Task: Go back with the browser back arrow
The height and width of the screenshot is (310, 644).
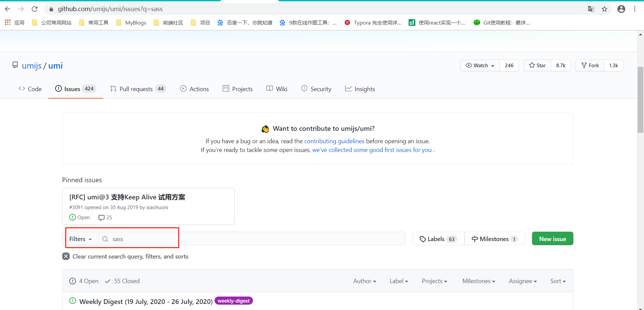Action: [x=7, y=9]
